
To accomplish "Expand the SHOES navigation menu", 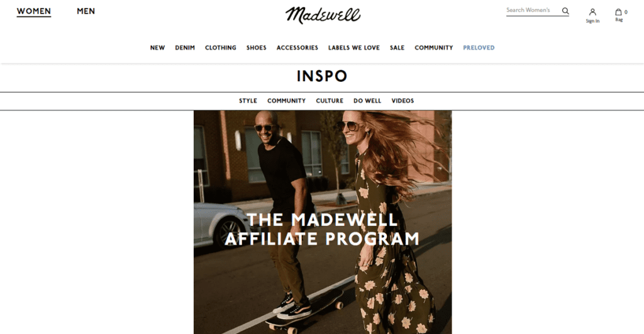I will (257, 48).
